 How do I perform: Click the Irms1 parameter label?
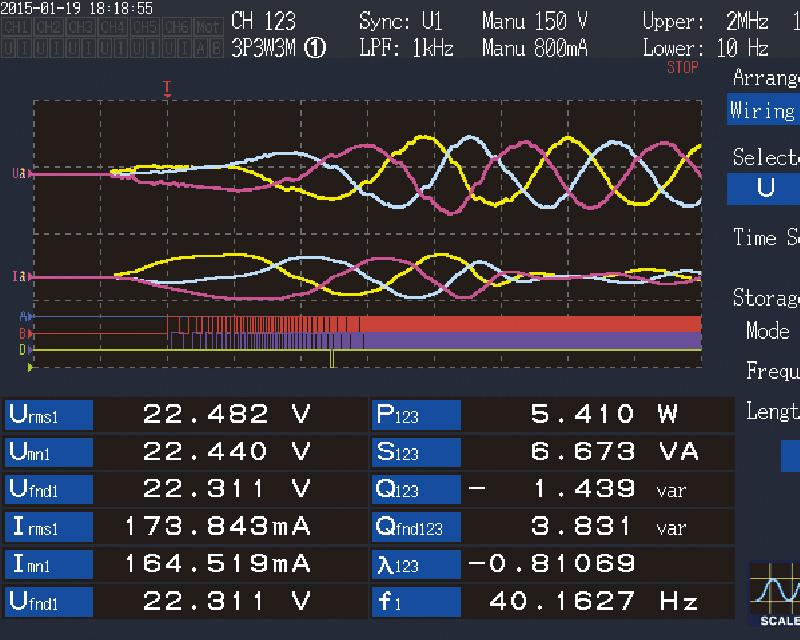[48, 526]
